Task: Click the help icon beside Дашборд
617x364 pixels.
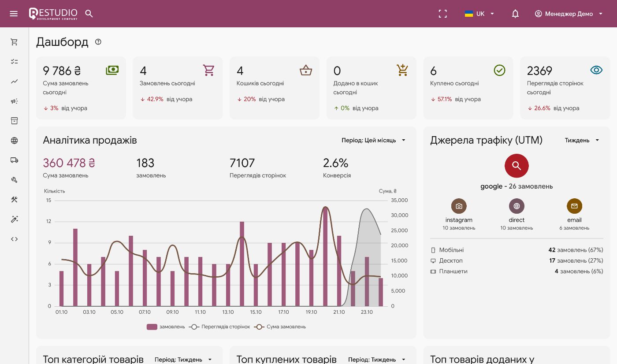Action: point(98,42)
